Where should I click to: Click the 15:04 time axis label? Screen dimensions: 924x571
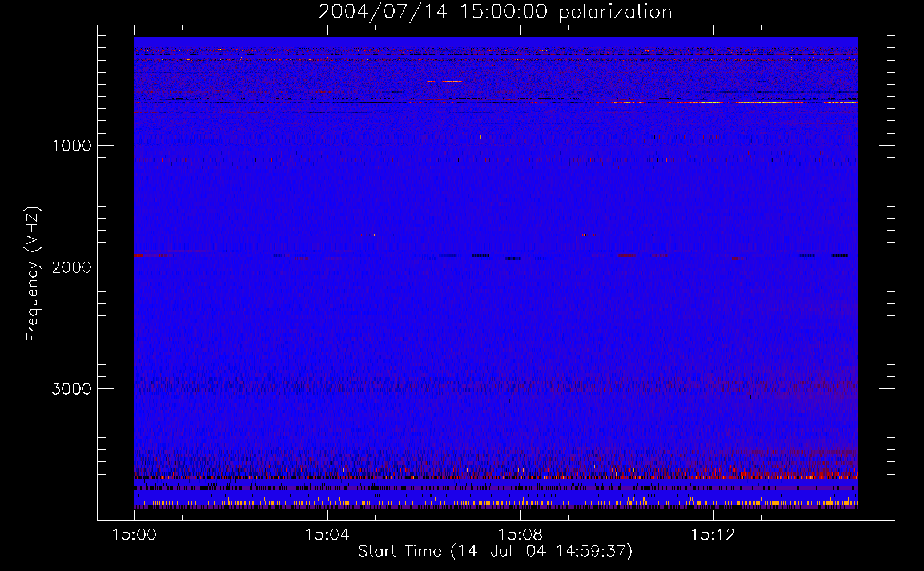(x=327, y=535)
